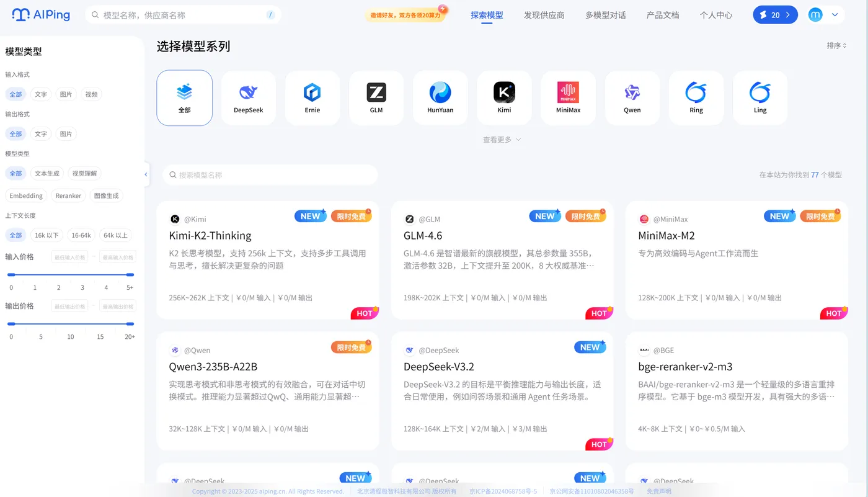Filter by Embedding model type

(26, 195)
